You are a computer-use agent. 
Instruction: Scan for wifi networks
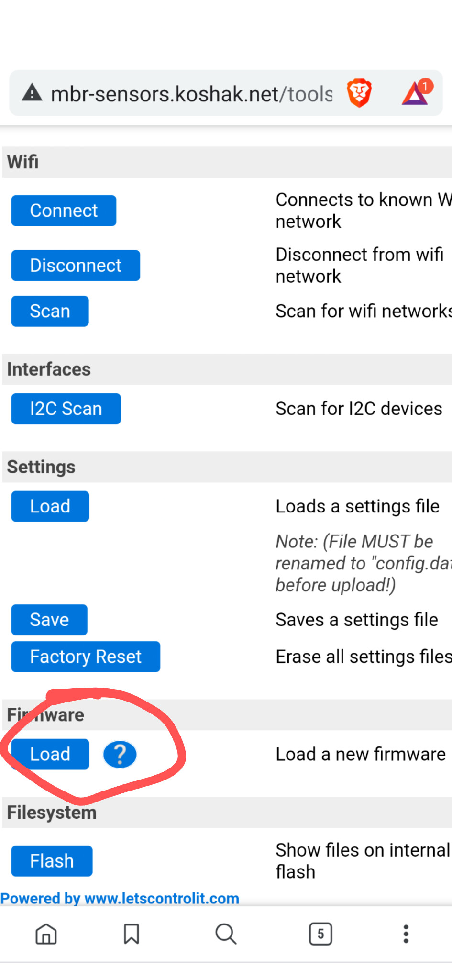pos(50,311)
